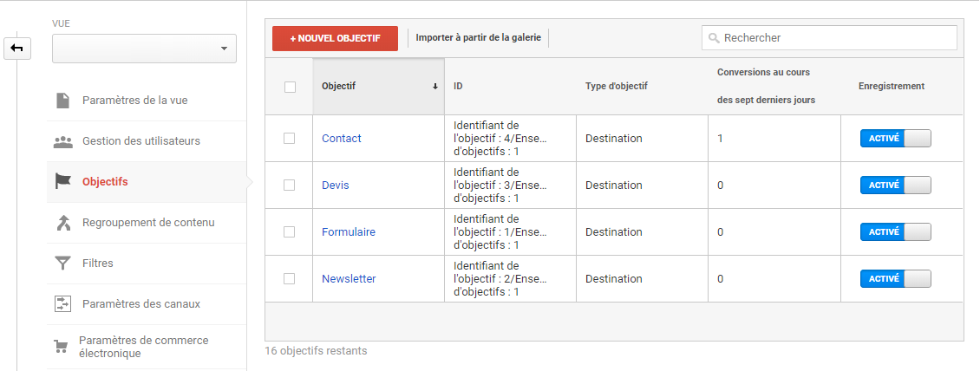Click the Filtres funnel icon

62,264
